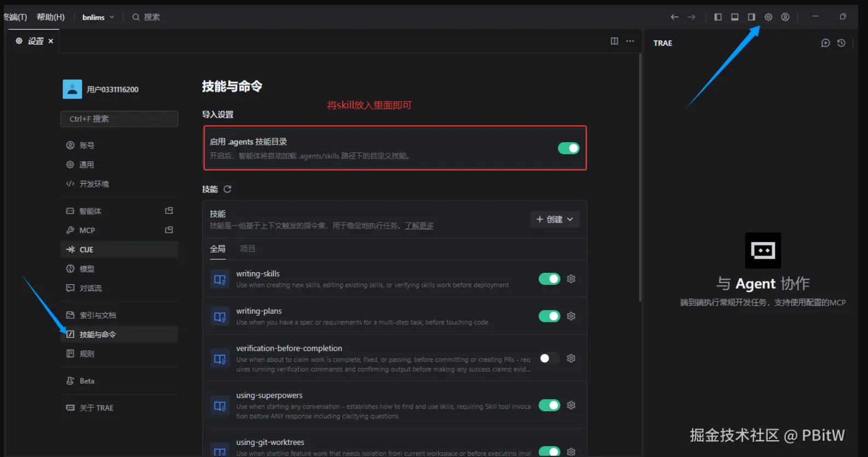This screenshot has height=457, width=868.
Task: Refresh the skills list with the reload icon
Action: tap(228, 189)
